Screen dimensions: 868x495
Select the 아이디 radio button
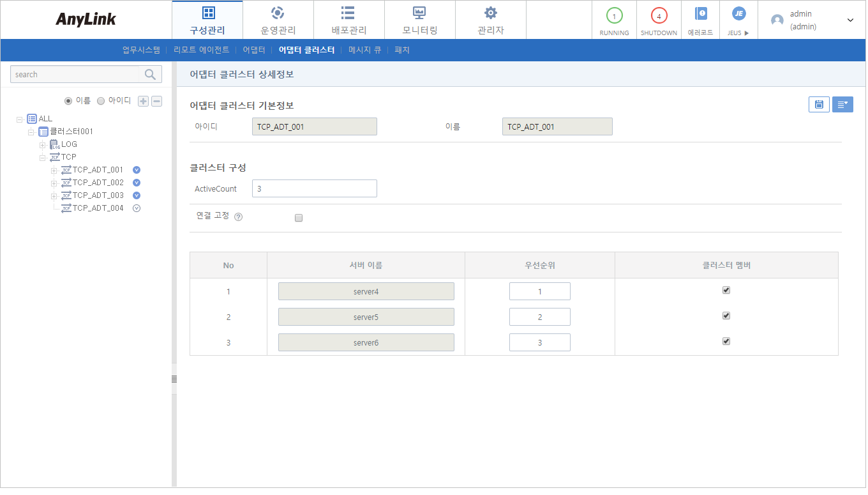click(x=100, y=100)
